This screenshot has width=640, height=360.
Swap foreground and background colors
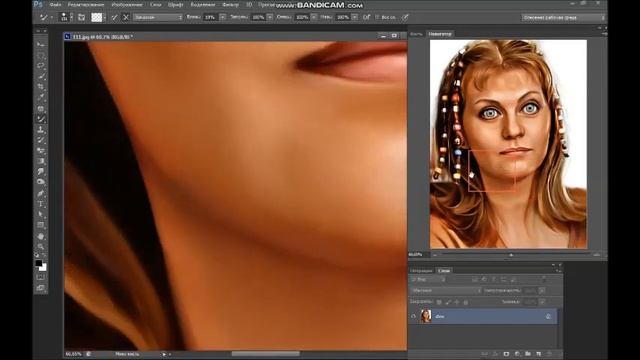[44, 256]
